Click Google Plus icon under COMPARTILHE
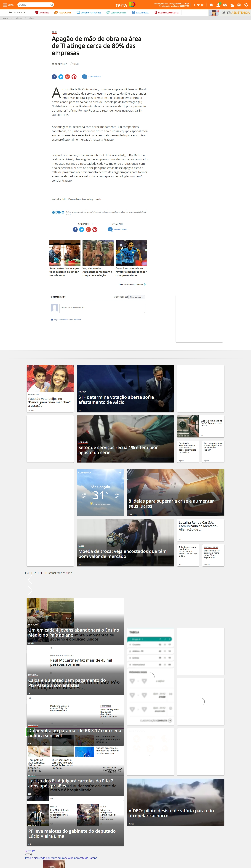This screenshot has width=251, height=868. pos(88,230)
